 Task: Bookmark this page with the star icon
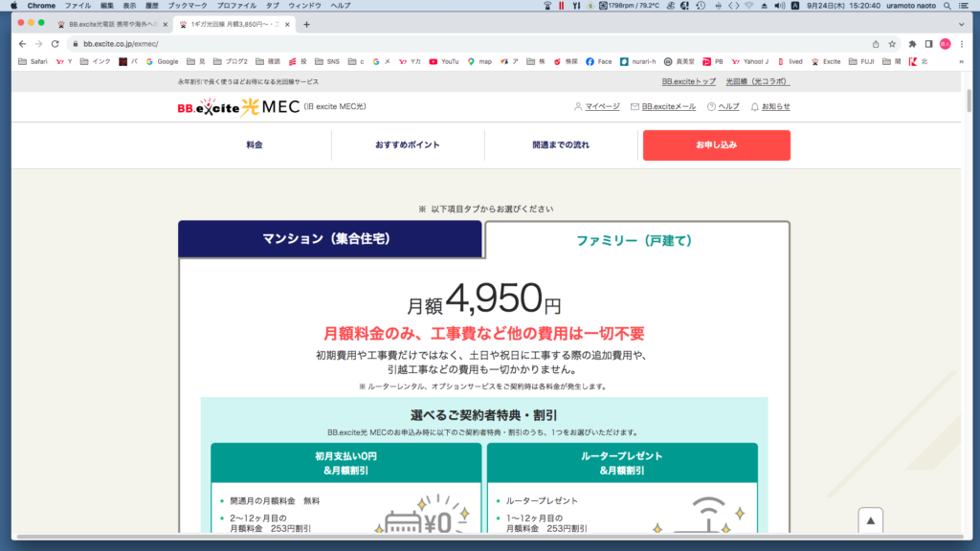click(x=892, y=44)
